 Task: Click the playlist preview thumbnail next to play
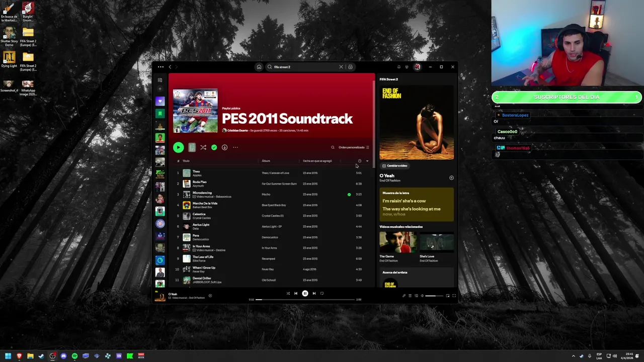[x=192, y=147]
